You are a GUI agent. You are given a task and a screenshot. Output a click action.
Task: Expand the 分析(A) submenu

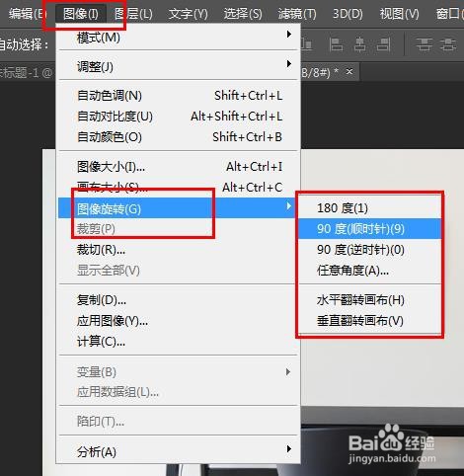click(178, 451)
